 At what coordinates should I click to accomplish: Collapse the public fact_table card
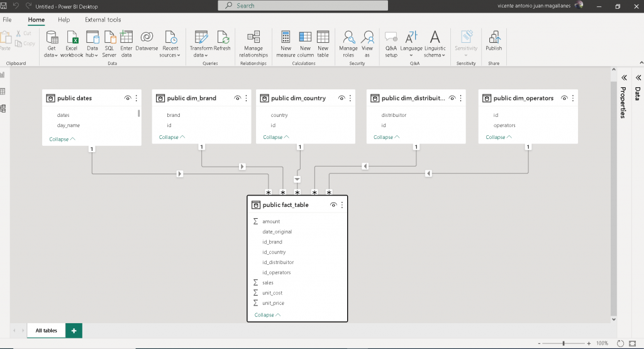coord(267,314)
